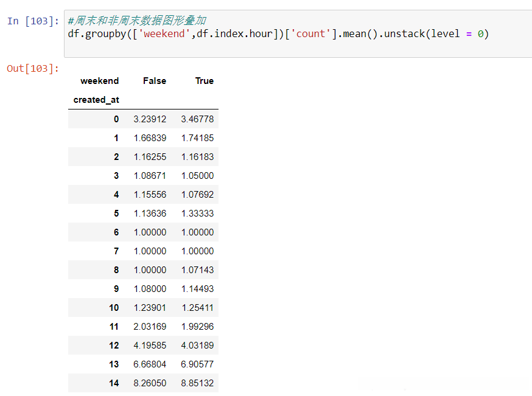Click value 1.74185
The height and width of the screenshot is (396, 532).
197,138
